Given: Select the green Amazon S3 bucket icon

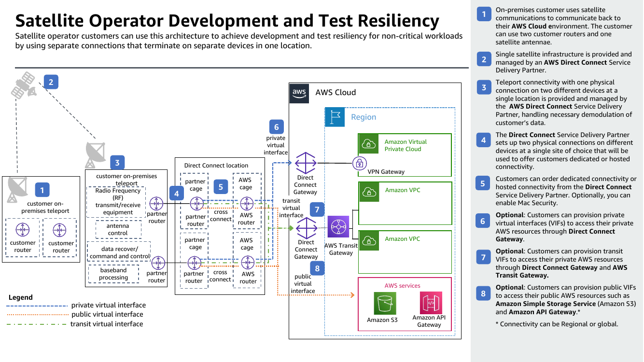Looking at the screenshot, I should click(x=385, y=304).
